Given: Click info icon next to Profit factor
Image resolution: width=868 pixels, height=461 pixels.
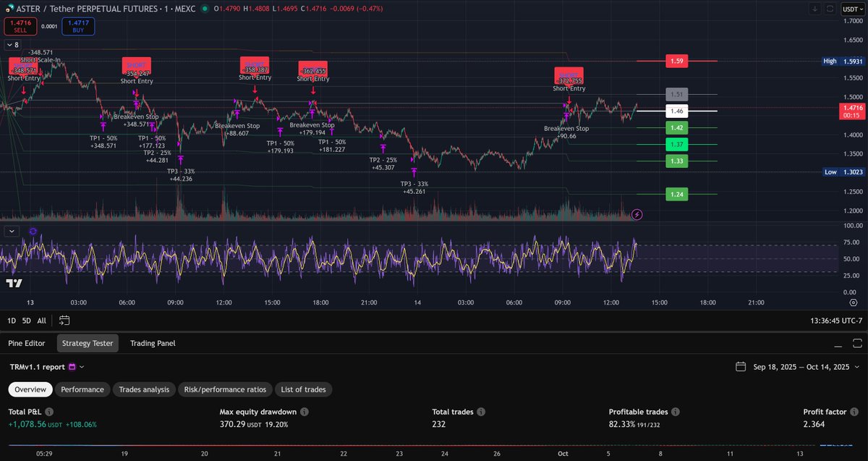Looking at the screenshot, I should [x=854, y=412].
